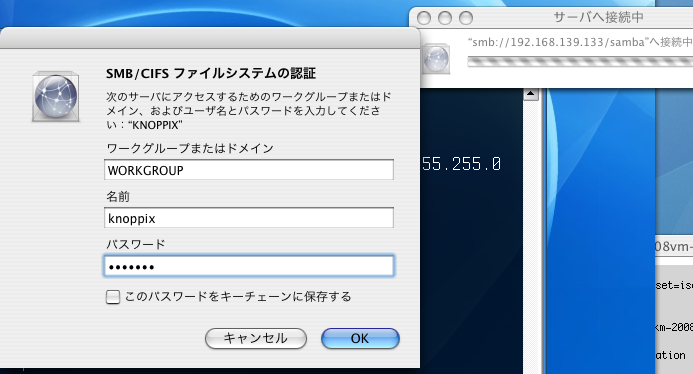Minimize the サーバへ接続中 window
The width and height of the screenshot is (693, 374).
[x=445, y=18]
